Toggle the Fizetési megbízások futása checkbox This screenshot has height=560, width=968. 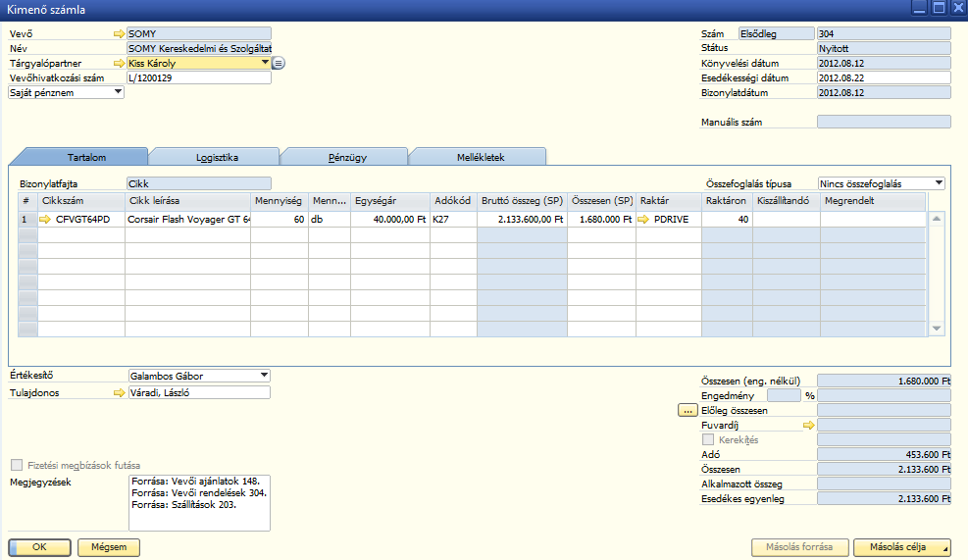(17, 465)
